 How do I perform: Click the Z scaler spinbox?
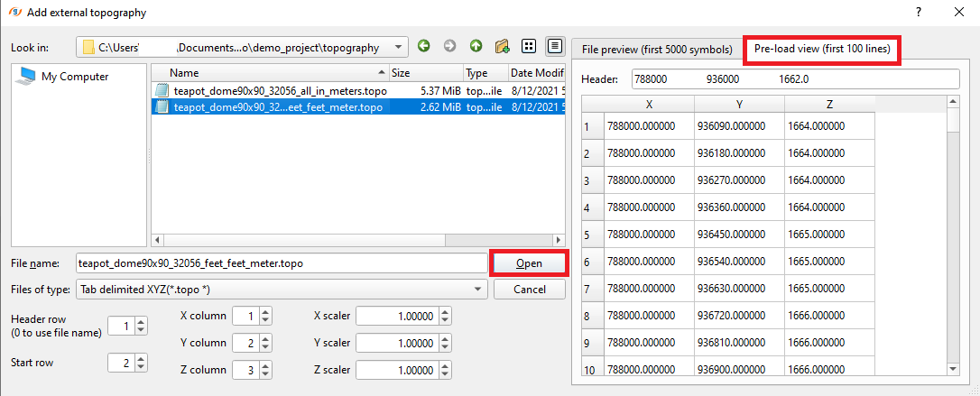[x=403, y=370]
